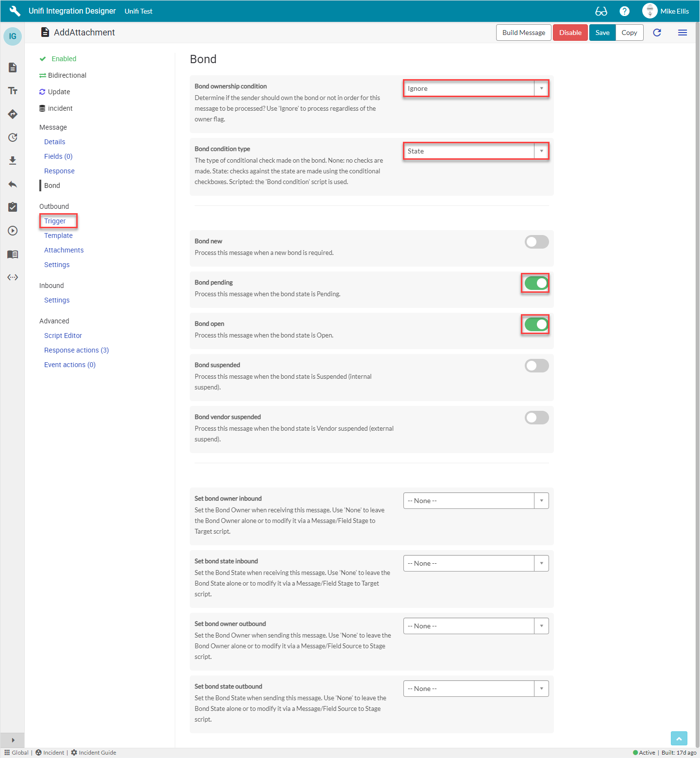Open the help question mark icon
Screen dimensions: 700x758
tap(625, 11)
